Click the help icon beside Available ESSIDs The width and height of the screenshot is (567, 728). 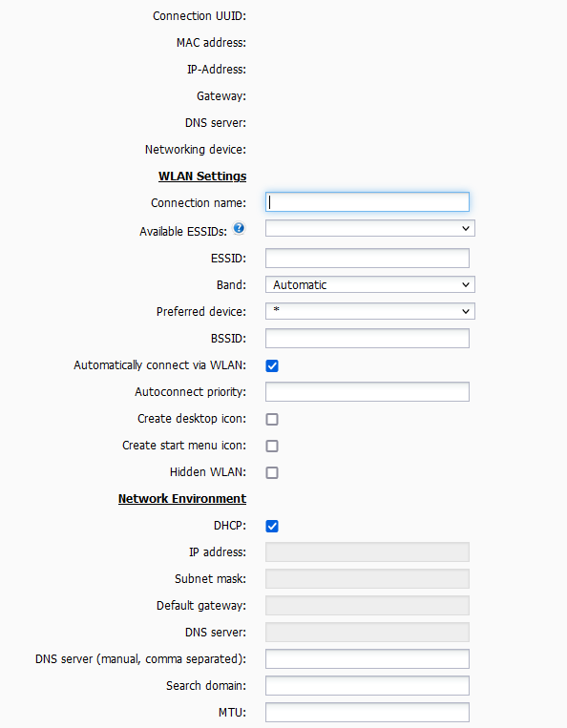(x=239, y=228)
